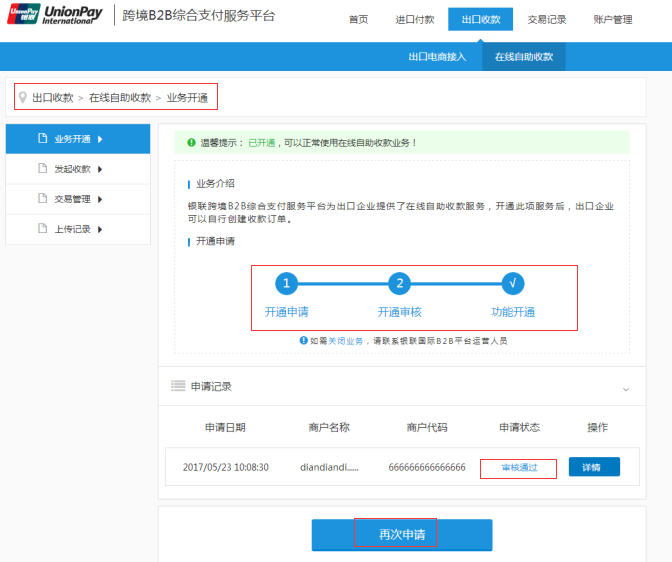The image size is (672, 562).
Task: Click the UnionPay International logo
Action: click(x=56, y=17)
